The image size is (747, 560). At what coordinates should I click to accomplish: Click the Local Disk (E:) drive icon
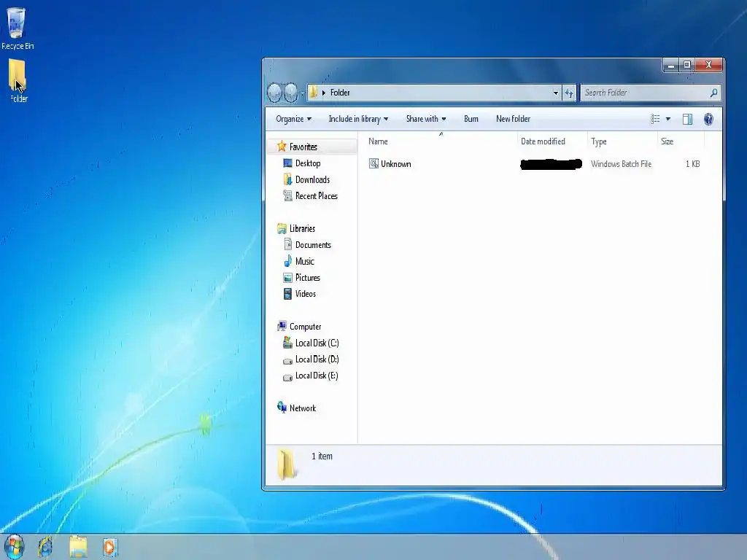tap(287, 377)
